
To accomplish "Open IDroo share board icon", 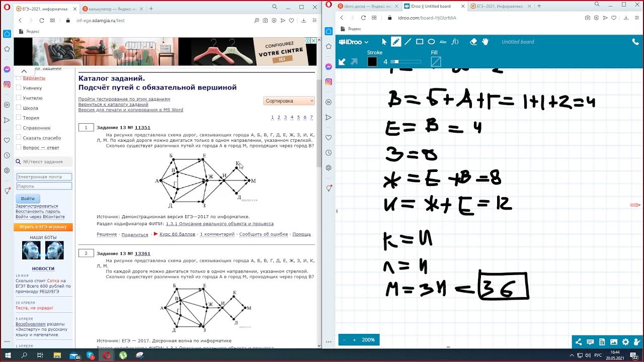I will coord(579,342).
